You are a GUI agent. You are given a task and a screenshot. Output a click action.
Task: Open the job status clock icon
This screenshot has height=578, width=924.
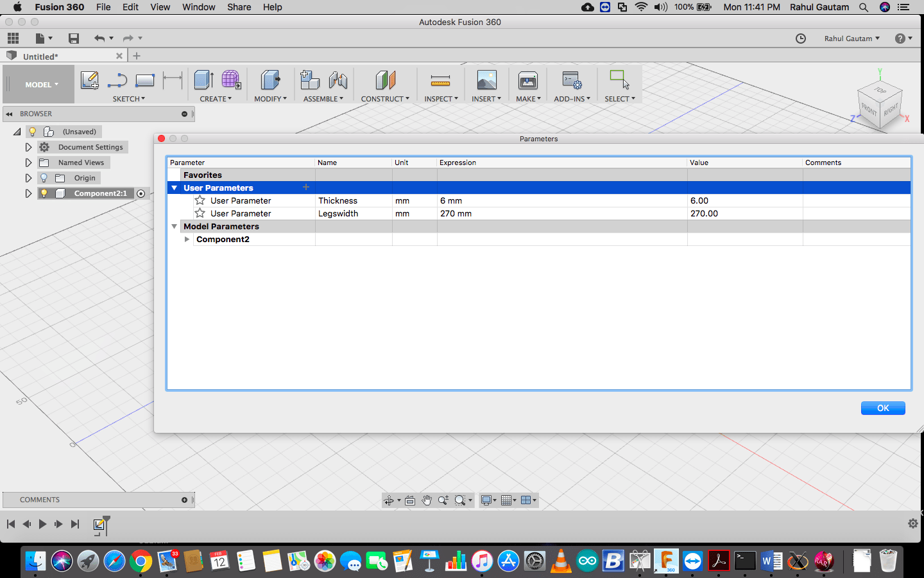tap(801, 39)
